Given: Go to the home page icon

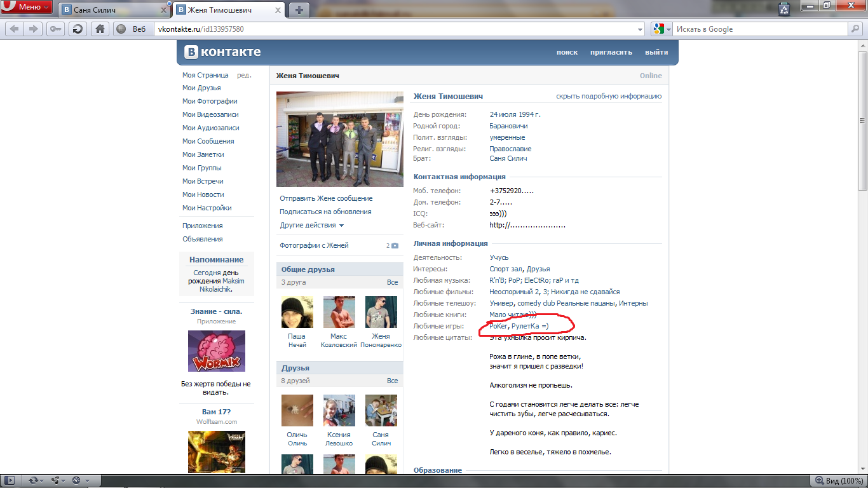Looking at the screenshot, I should pos(98,29).
